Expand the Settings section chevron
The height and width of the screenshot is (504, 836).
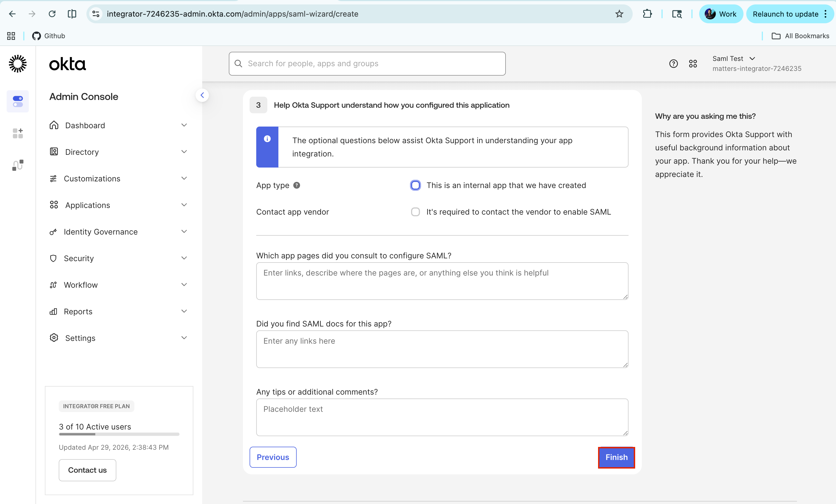click(184, 338)
